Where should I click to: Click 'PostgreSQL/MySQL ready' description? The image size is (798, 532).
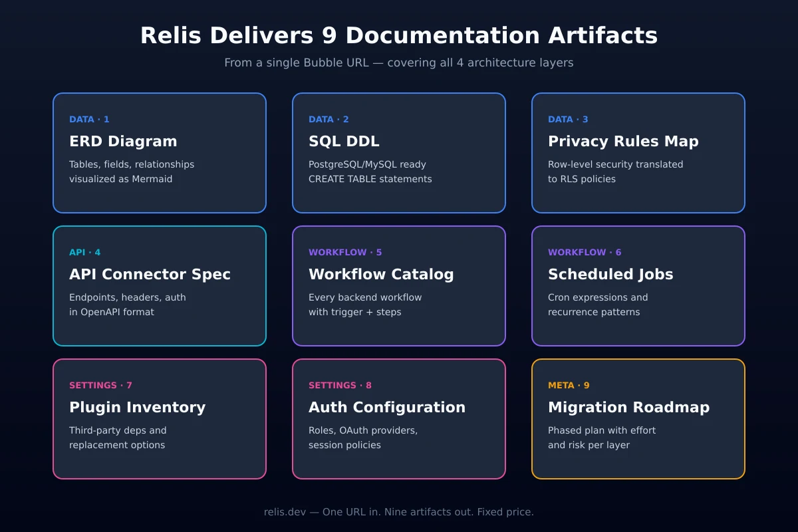coord(367,164)
